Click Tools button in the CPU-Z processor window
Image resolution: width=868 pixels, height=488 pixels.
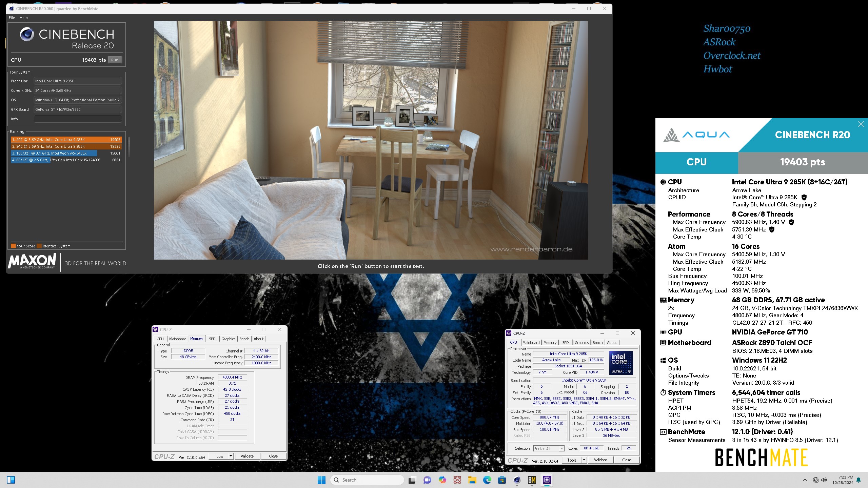572,460
